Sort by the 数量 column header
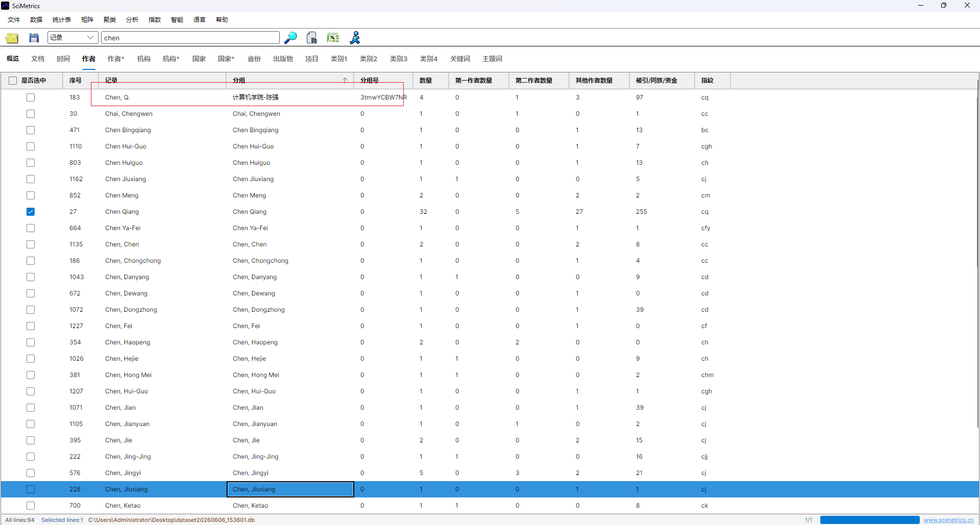Viewport: 980px width, 525px height. tap(431, 81)
